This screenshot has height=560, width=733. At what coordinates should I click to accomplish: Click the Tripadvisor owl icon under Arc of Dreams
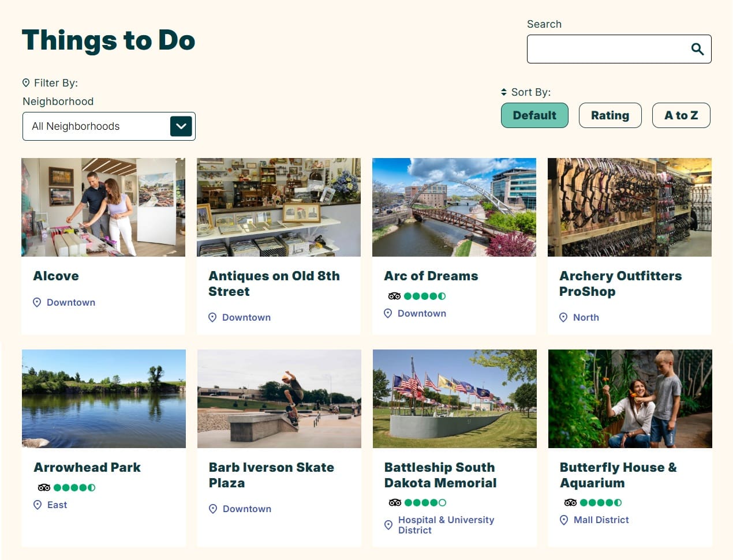(394, 296)
